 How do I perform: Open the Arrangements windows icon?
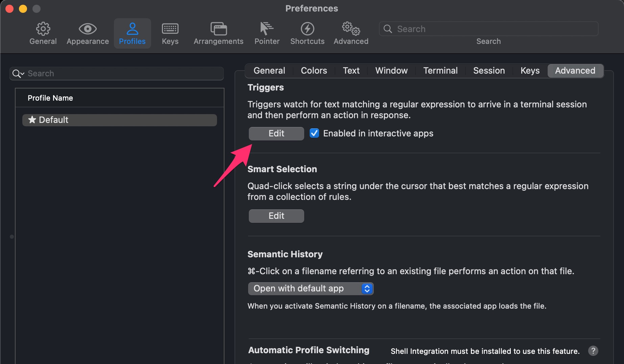pos(218,29)
